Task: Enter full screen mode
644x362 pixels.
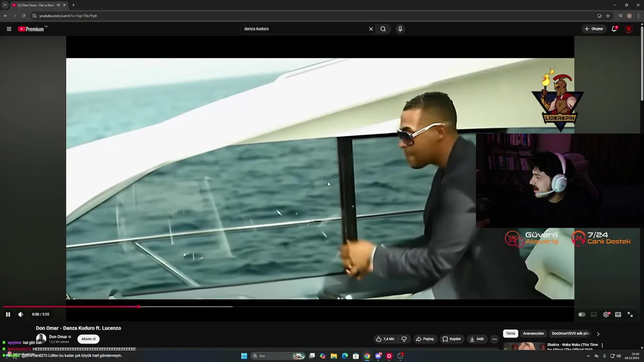Action: coord(630,314)
